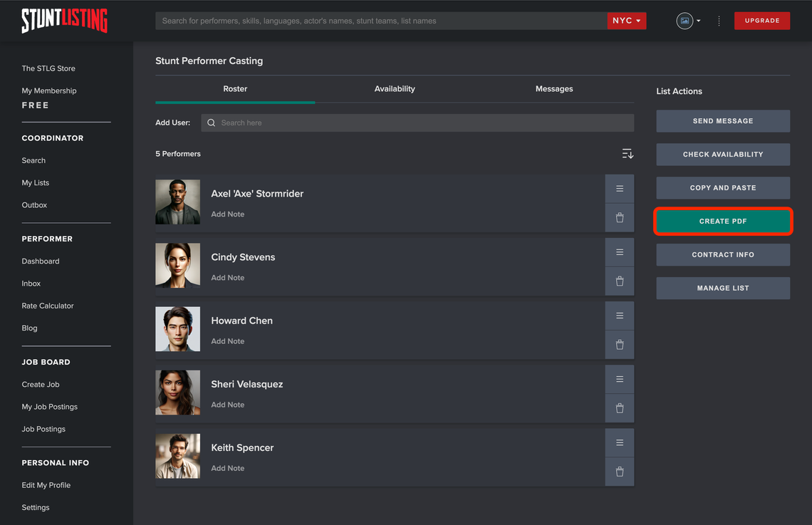Open the vertical three-dot menu
The height and width of the screenshot is (525, 812).
[x=719, y=21]
